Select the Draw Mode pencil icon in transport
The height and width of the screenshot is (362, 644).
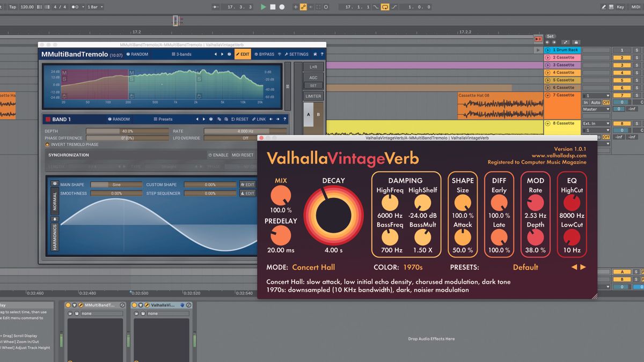(604, 6)
